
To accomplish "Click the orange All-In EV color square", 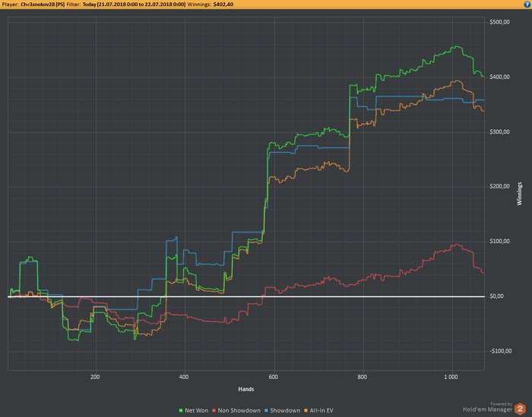I will pyautogui.click(x=306, y=411).
